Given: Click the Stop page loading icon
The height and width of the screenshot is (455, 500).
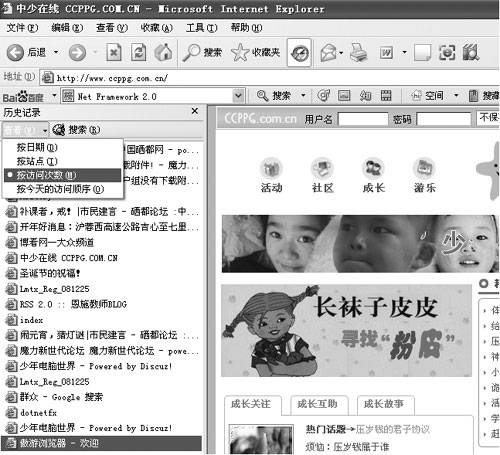Looking at the screenshot, I should pyautogui.click(x=114, y=52).
